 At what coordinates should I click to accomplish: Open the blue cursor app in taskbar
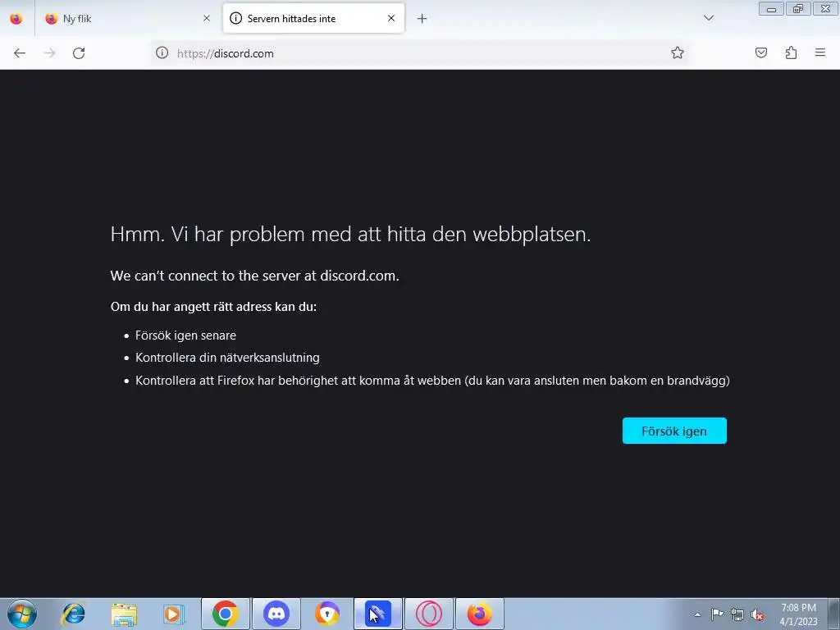(x=377, y=614)
